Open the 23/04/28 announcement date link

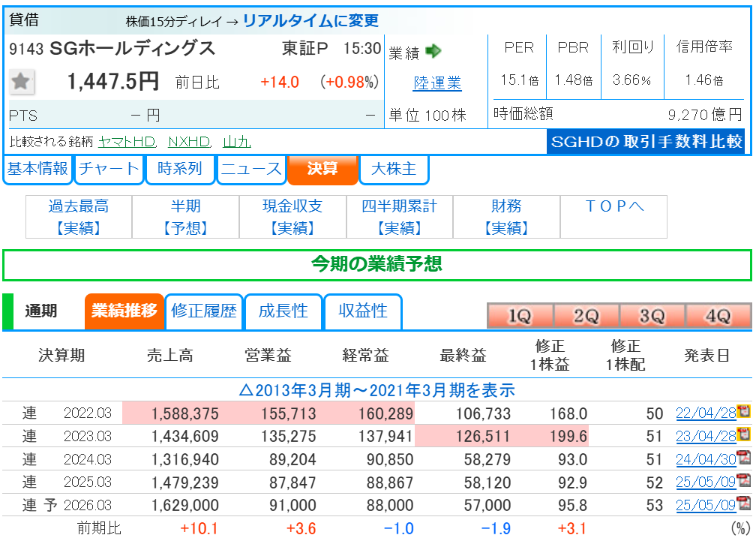(706, 436)
